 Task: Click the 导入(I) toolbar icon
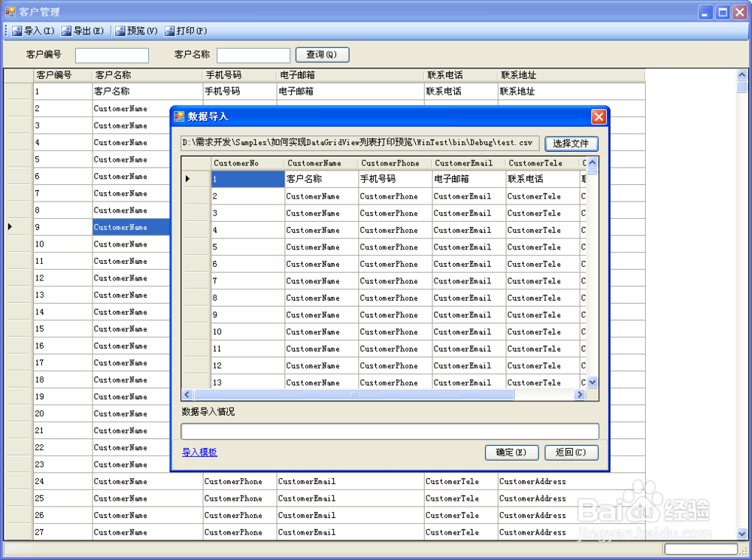tap(17, 31)
